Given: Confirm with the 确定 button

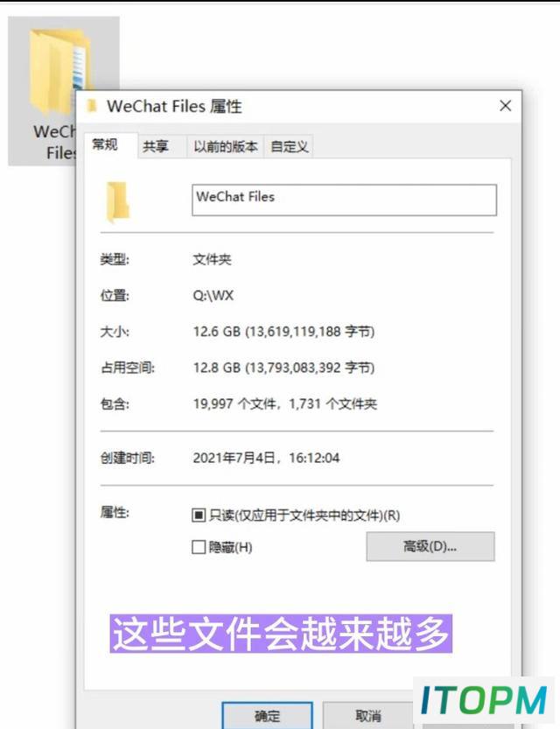Looking at the screenshot, I should pyautogui.click(x=267, y=716).
